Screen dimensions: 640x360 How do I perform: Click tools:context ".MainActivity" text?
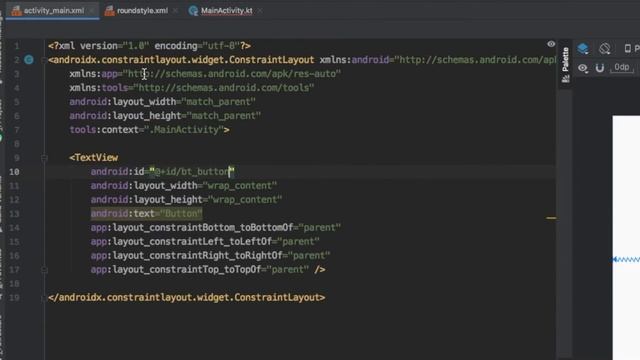(149, 130)
